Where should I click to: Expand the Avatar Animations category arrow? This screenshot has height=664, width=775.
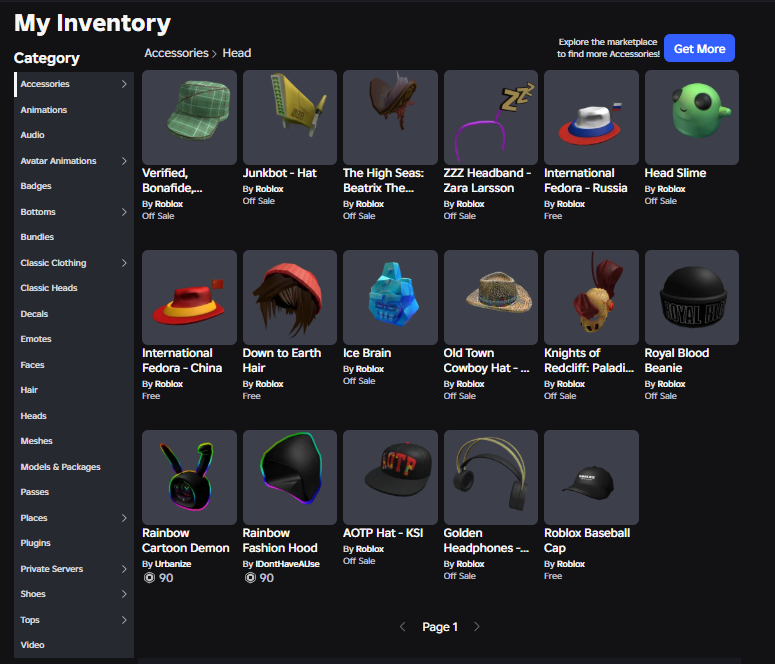[124, 161]
